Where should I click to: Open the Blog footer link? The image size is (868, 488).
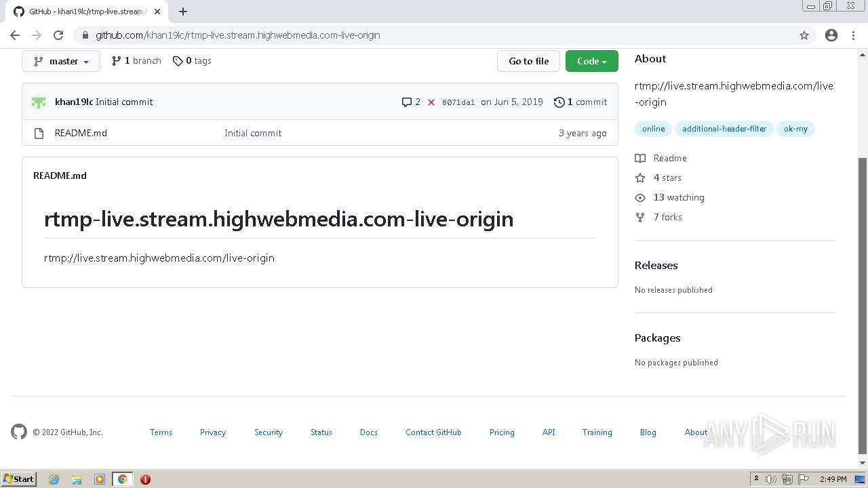648,432
